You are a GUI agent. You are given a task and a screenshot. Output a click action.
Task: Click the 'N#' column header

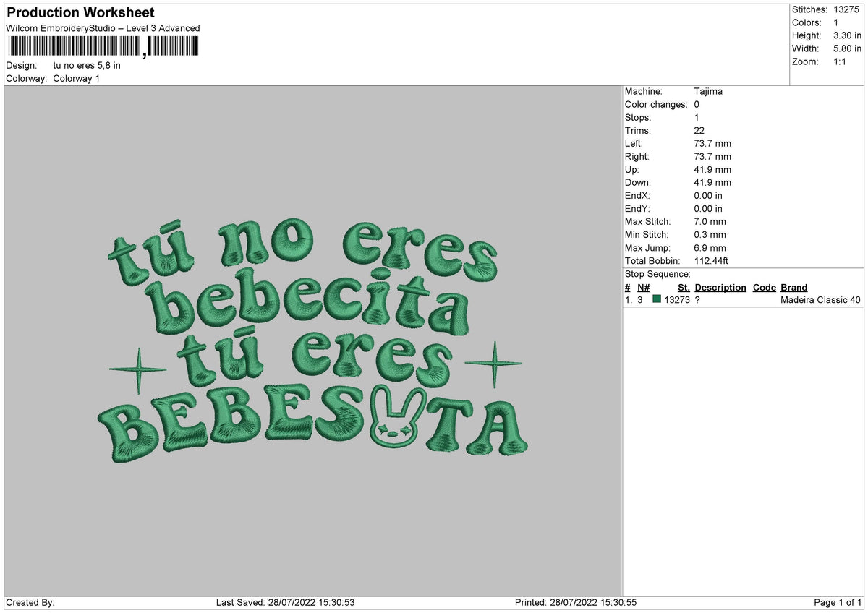(x=644, y=287)
